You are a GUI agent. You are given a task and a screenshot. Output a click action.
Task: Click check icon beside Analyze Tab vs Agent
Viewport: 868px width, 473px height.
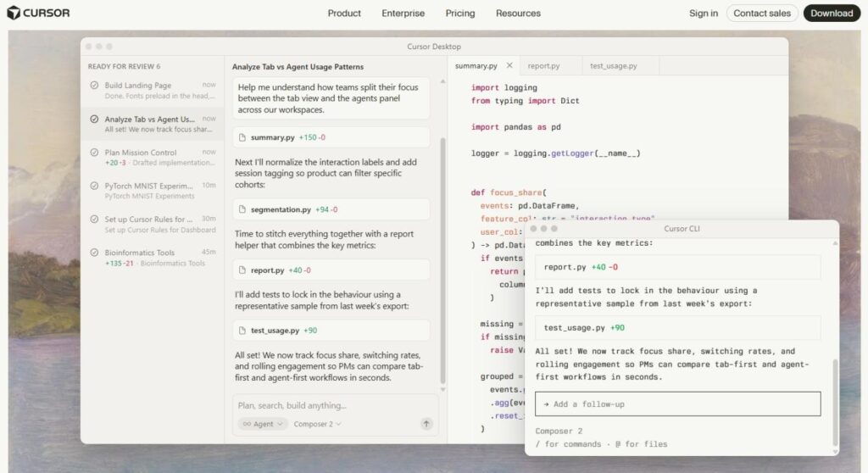94,119
